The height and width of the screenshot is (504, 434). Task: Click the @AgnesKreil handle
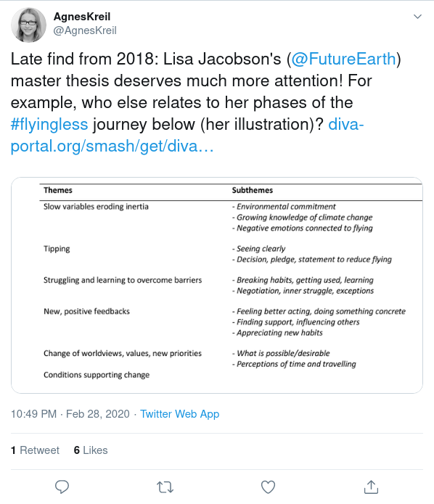pyautogui.click(x=85, y=30)
